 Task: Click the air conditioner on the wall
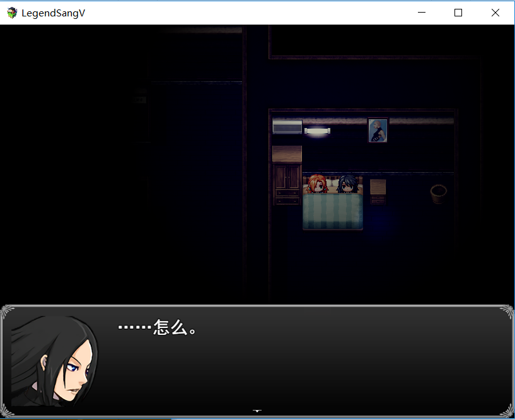tap(287, 127)
